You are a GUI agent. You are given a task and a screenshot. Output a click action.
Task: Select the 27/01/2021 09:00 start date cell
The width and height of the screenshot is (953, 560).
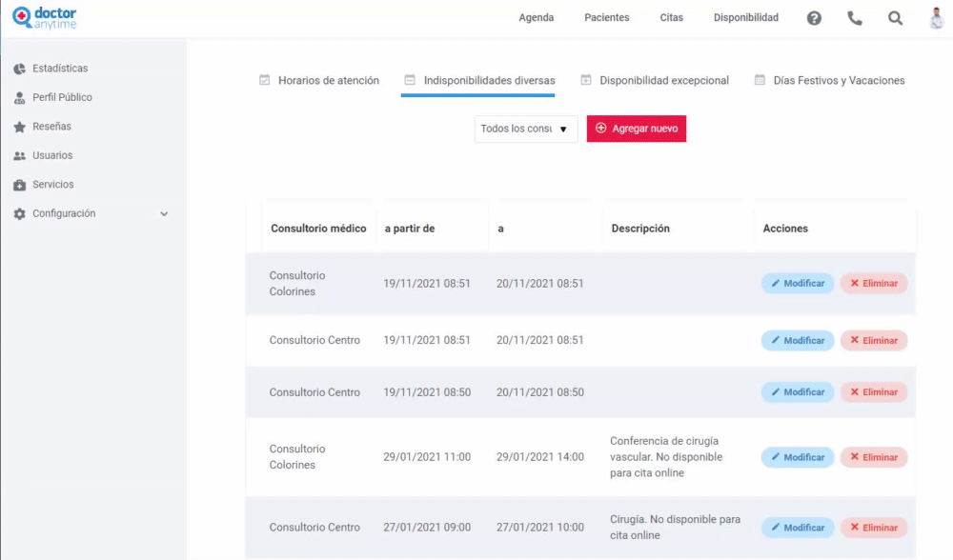click(x=427, y=528)
